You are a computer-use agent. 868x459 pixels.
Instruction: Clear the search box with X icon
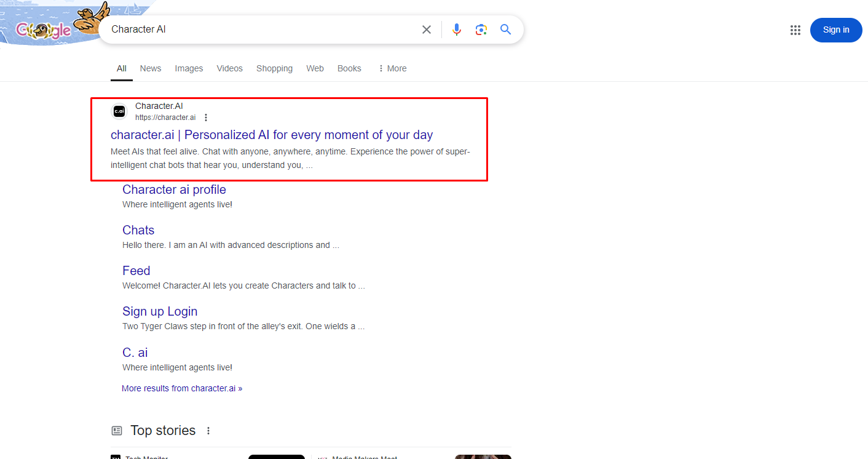[x=426, y=30]
